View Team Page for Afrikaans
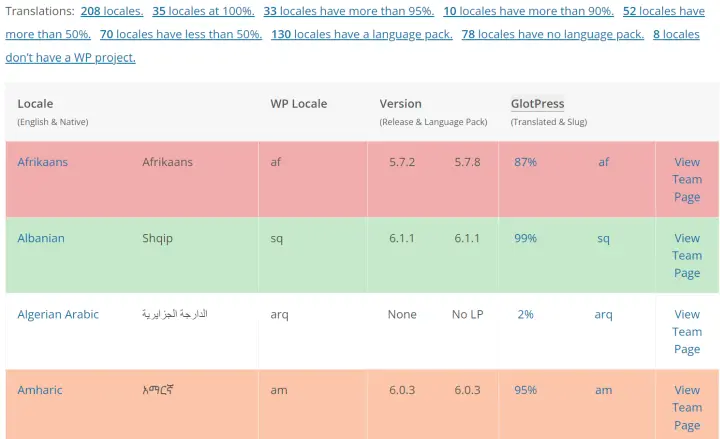The width and height of the screenshot is (720, 439). pyautogui.click(x=687, y=180)
